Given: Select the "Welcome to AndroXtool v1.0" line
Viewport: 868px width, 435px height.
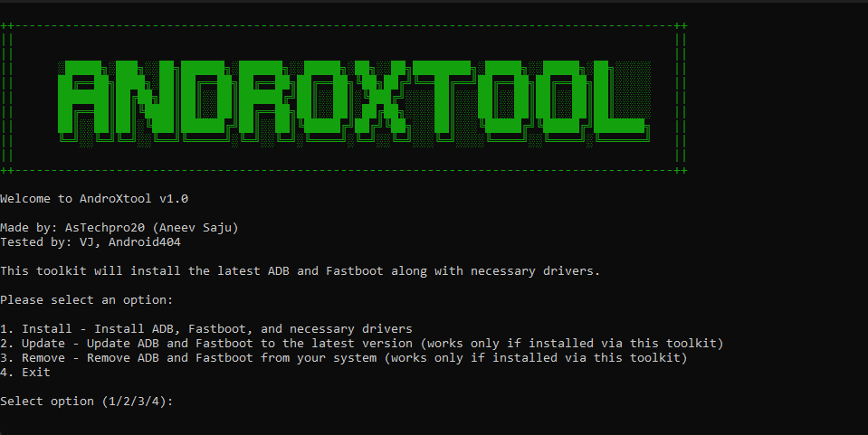Looking at the screenshot, I should pos(94,199).
